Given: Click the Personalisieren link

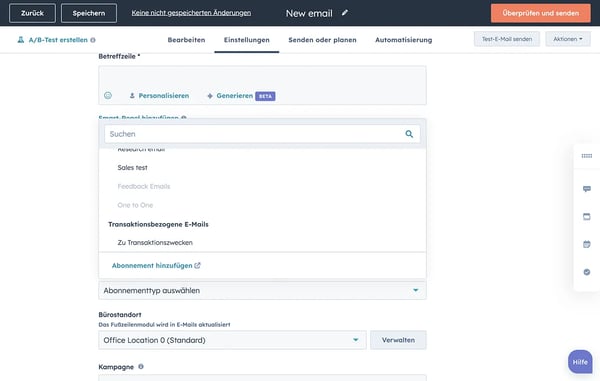Looking at the screenshot, I should click(164, 96).
